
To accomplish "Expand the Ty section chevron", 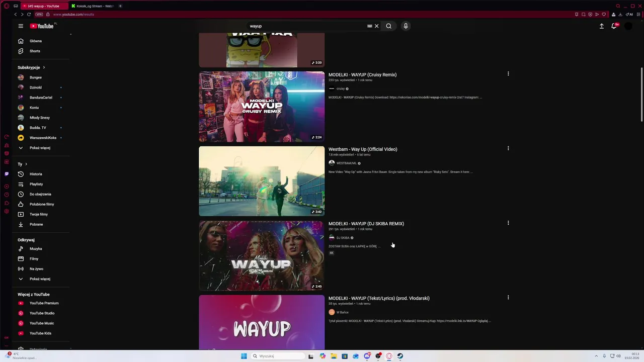I will (26, 164).
